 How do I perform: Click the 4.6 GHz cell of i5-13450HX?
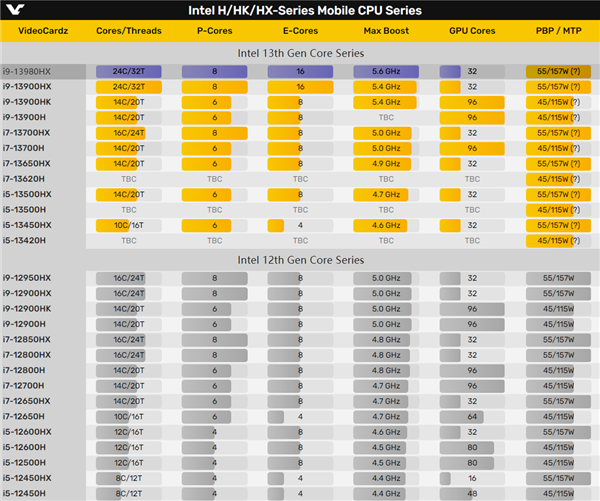pyautogui.click(x=386, y=225)
